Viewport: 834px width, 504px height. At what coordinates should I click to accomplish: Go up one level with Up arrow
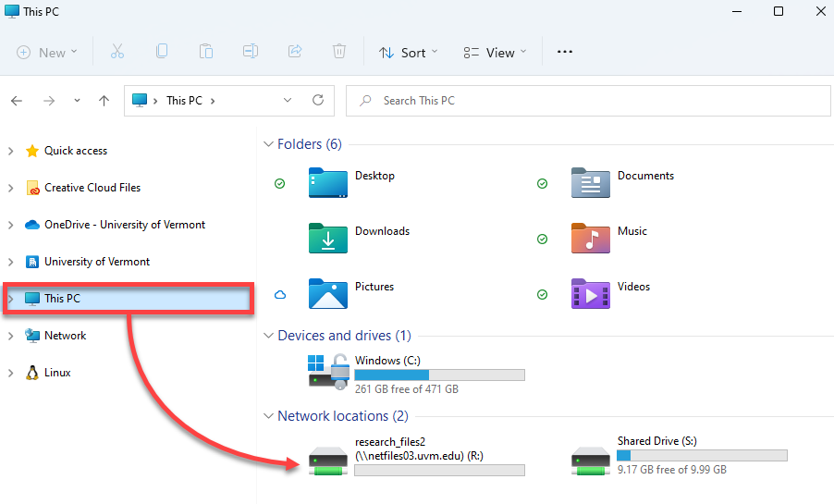point(104,101)
